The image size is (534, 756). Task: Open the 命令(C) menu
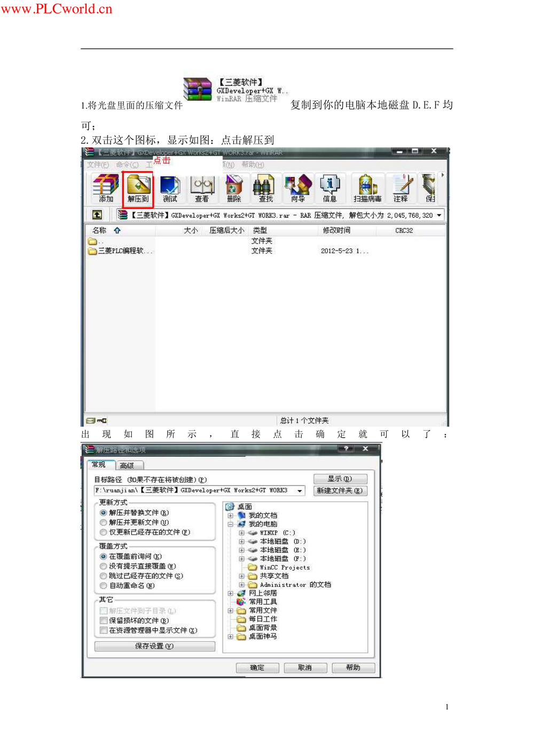tap(127, 165)
